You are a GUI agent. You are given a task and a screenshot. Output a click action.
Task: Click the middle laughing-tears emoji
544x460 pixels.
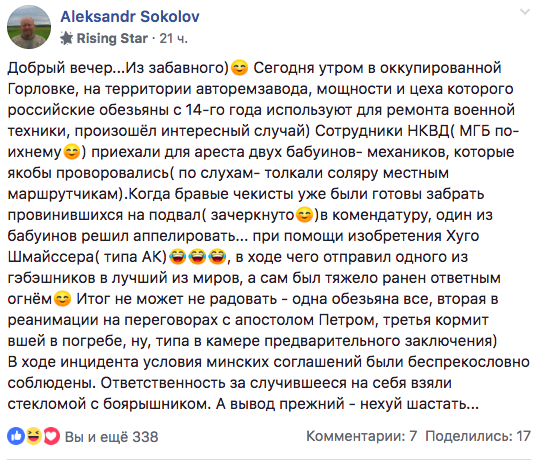198,257
